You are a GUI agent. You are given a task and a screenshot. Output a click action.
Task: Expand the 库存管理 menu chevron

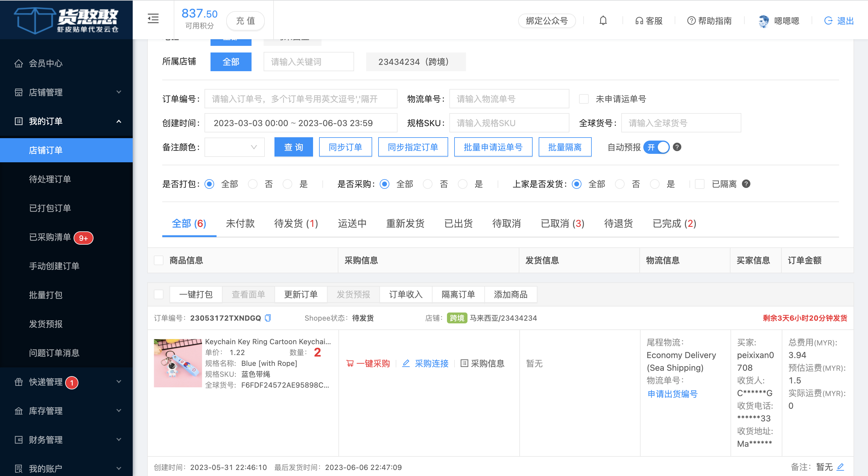(x=119, y=411)
